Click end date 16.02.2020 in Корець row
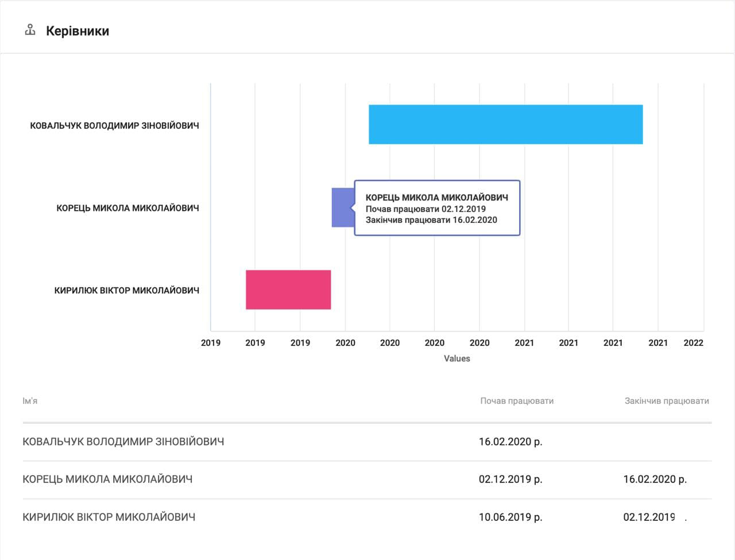 [655, 479]
